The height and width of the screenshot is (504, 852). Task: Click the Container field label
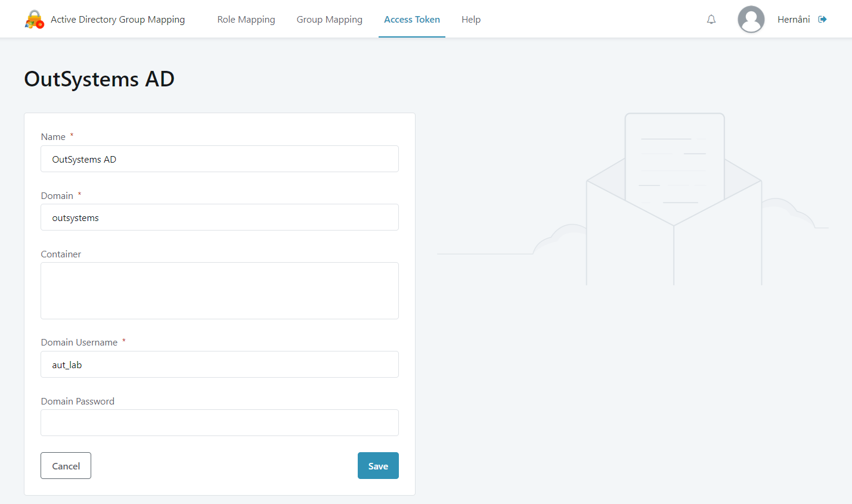point(61,254)
